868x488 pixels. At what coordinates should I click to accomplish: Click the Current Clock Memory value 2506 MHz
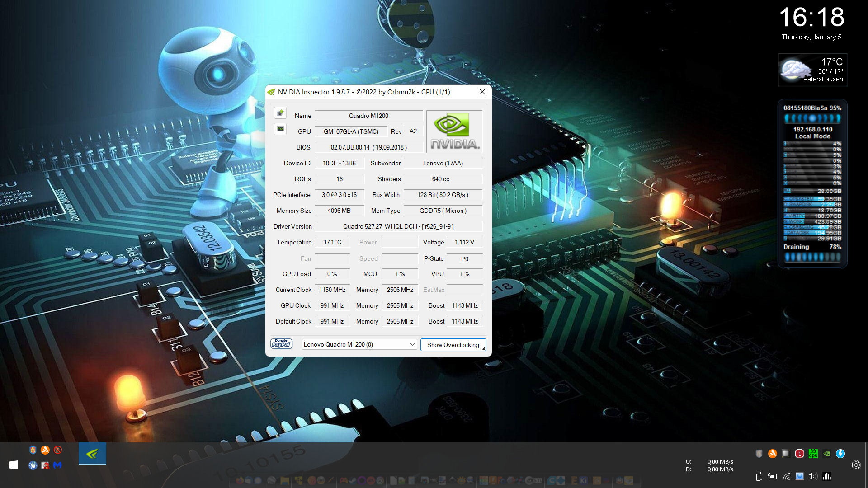(x=400, y=290)
